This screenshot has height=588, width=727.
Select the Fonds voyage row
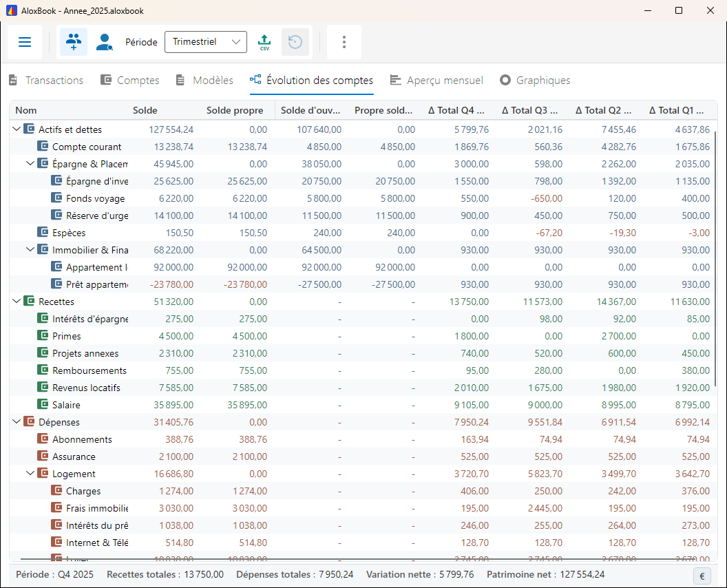[363, 198]
